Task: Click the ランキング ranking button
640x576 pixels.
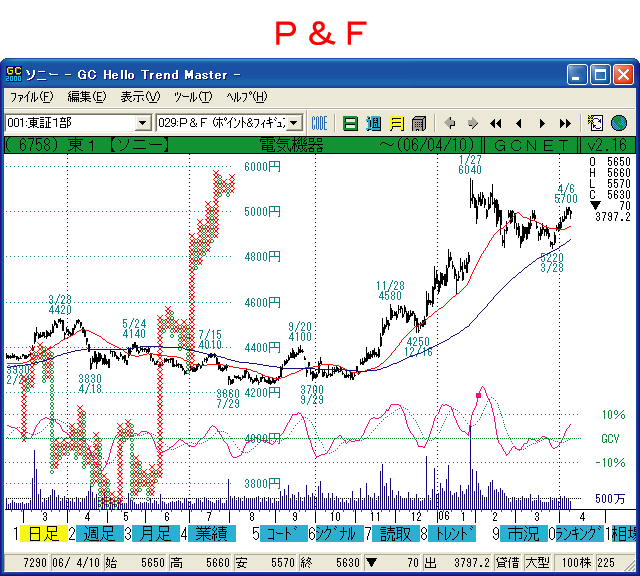Action: 580,533
